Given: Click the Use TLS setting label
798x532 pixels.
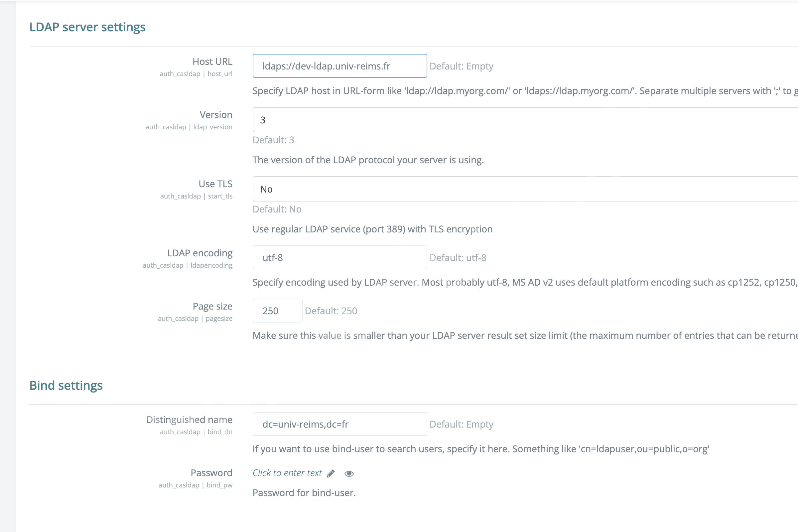Looking at the screenshot, I should click(x=215, y=184).
